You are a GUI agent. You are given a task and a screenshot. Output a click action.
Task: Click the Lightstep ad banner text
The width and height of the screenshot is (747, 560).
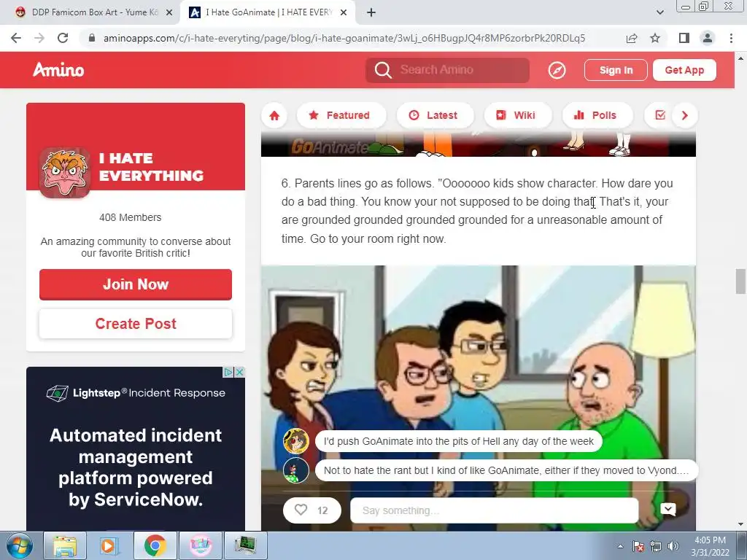(136, 467)
